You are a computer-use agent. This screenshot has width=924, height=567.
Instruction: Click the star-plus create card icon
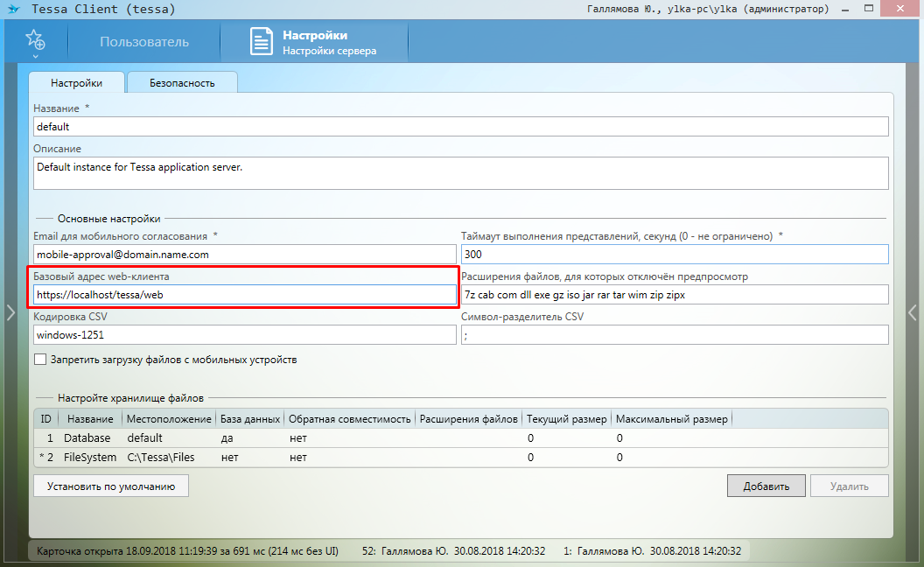click(x=35, y=40)
